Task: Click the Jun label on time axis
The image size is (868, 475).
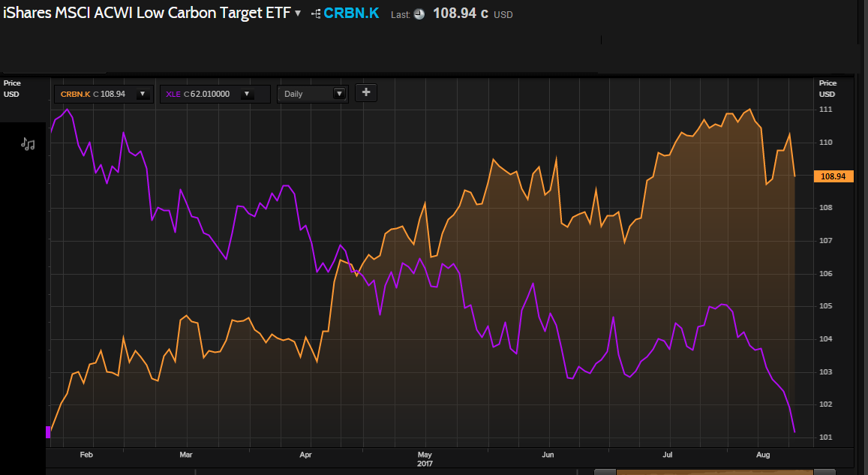Action: [x=548, y=455]
